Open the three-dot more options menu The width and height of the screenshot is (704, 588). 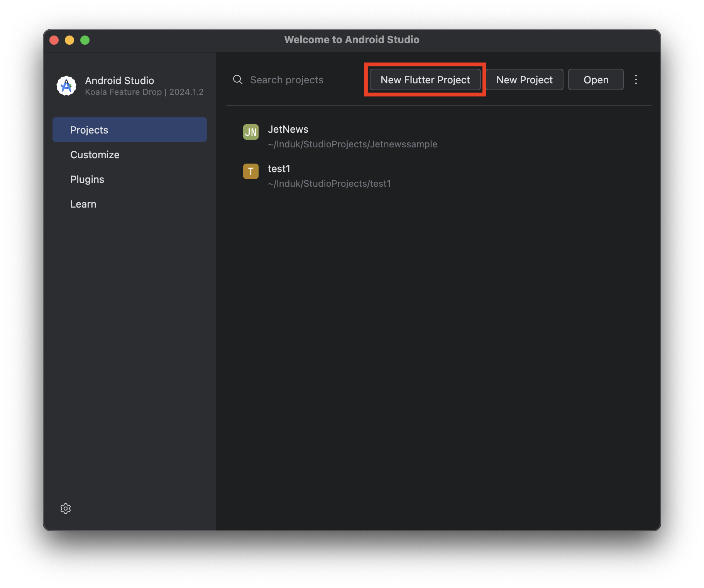636,79
